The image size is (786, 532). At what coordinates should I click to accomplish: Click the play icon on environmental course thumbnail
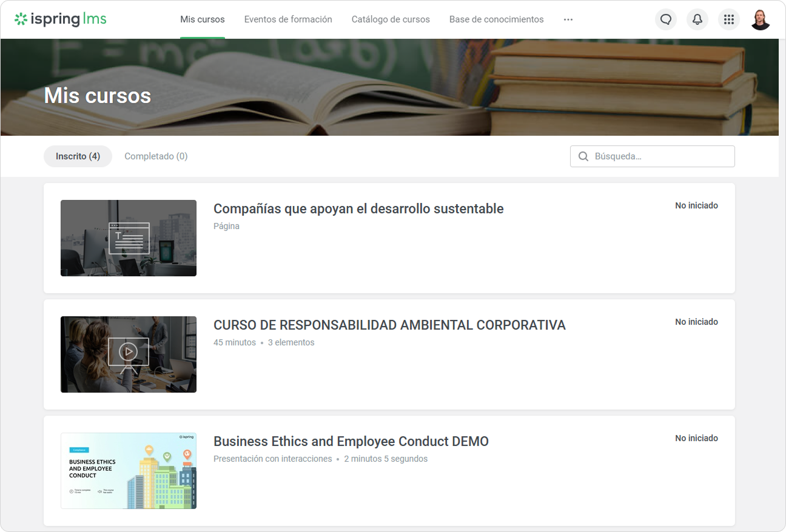pos(128,351)
